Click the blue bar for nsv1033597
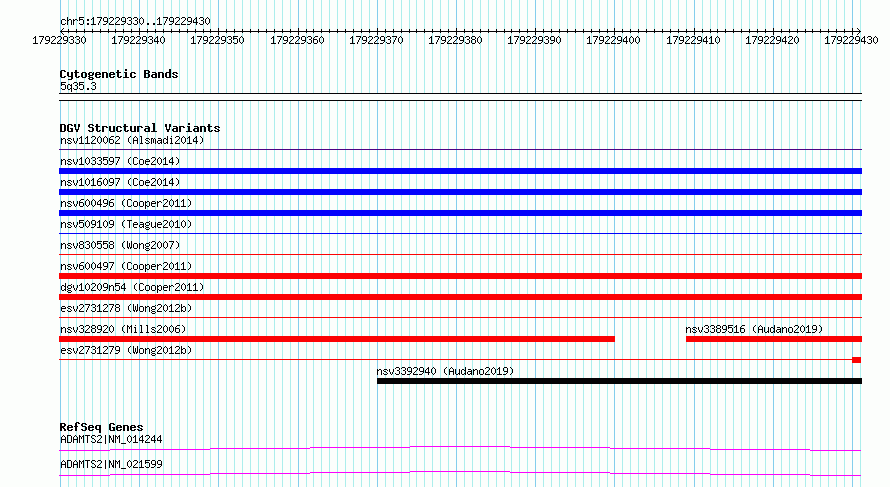 click(x=460, y=171)
